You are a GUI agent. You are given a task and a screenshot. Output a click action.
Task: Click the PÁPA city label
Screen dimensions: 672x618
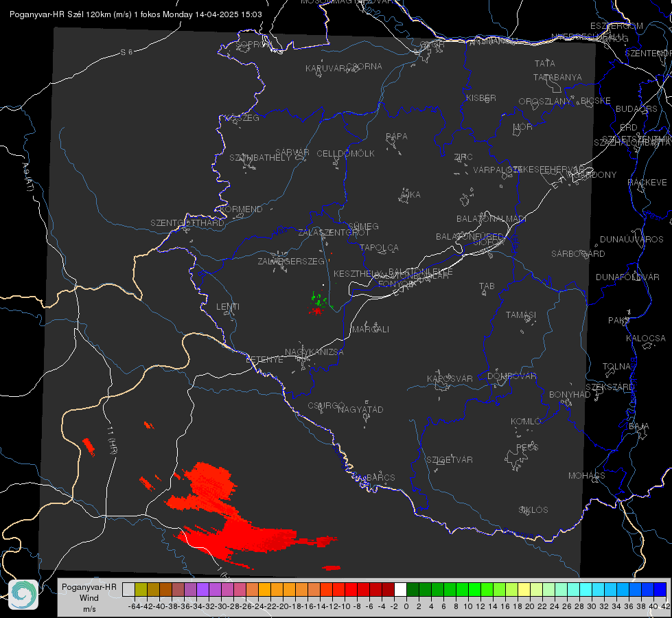point(397,137)
